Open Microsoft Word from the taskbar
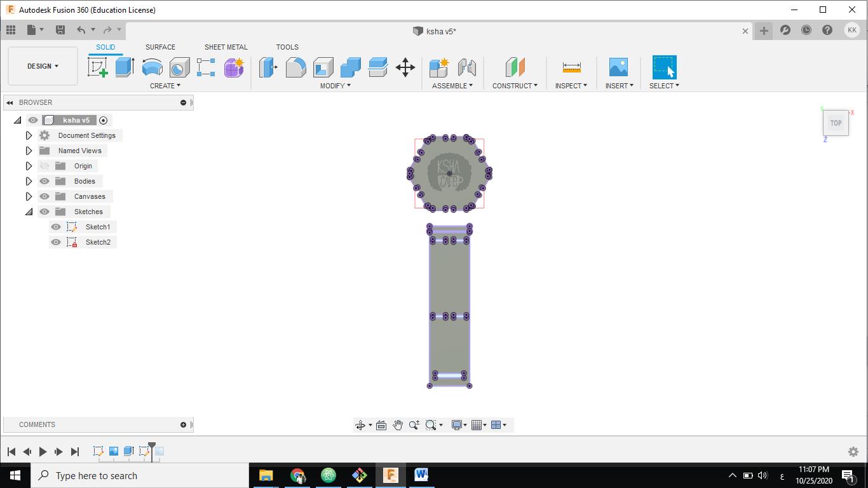Viewport: 868px width, 488px height. pyautogui.click(x=421, y=475)
